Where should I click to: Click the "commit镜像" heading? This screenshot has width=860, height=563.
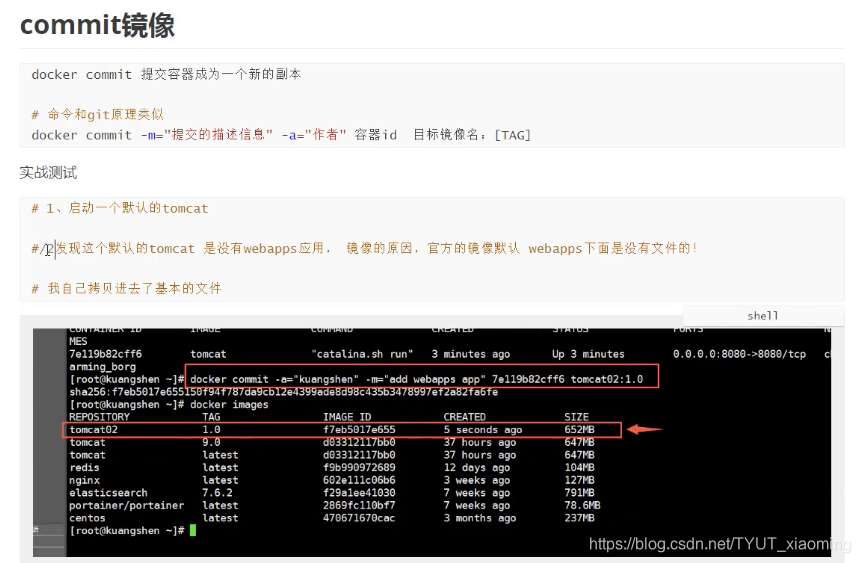click(x=98, y=25)
